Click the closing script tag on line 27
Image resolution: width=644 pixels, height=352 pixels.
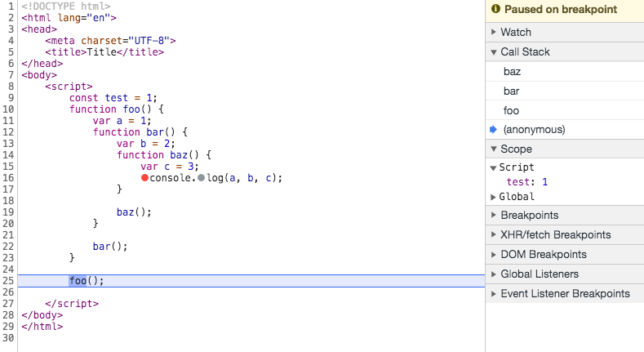72,304
